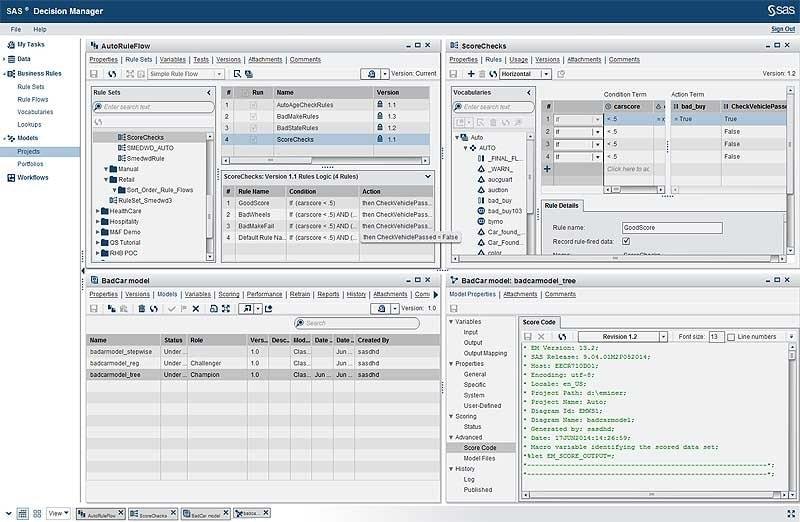Select the _WARN_ vocabulary term

tap(500, 169)
